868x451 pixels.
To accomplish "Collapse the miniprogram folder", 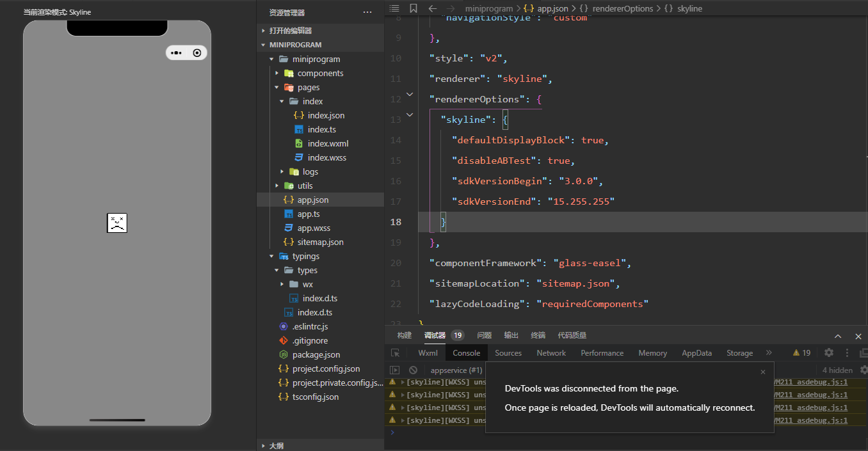I will tap(320, 59).
